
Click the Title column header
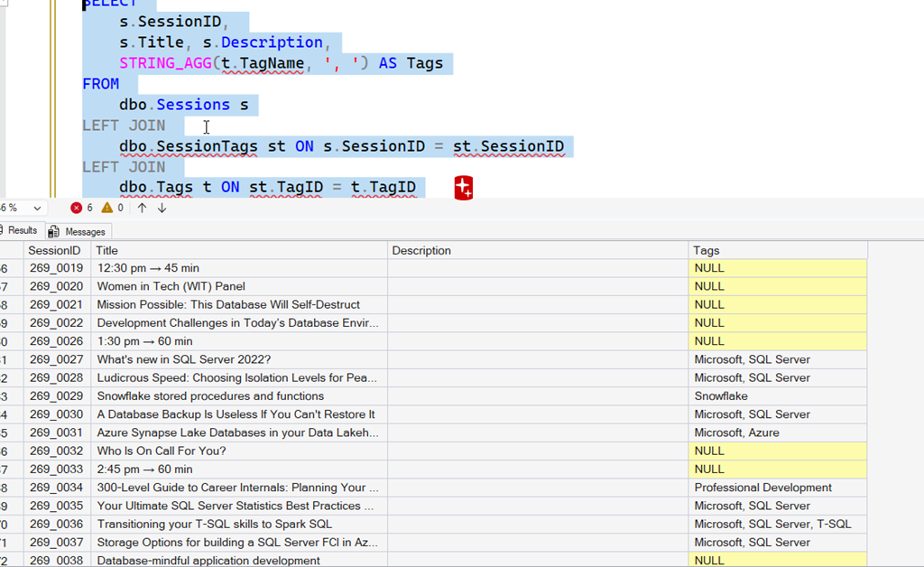point(106,250)
